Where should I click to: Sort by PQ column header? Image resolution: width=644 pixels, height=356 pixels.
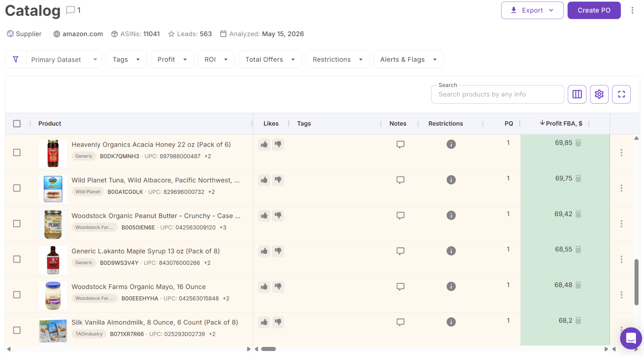(509, 123)
